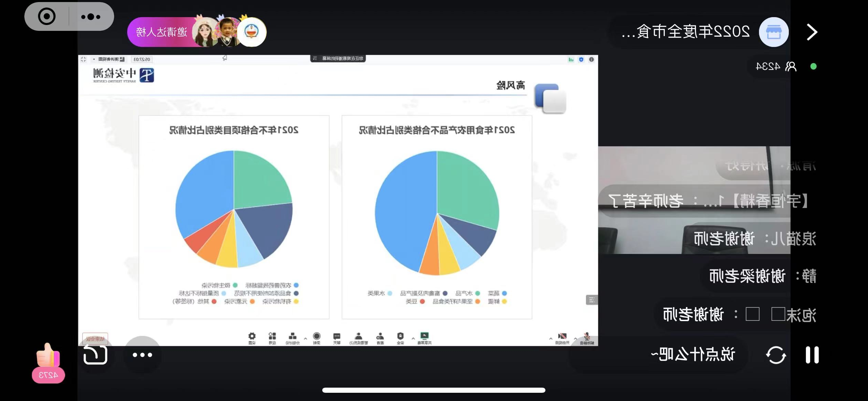Screen dimensions: 868x401
Task: Open the three-dot menu in top capsule
Action: tap(91, 16)
